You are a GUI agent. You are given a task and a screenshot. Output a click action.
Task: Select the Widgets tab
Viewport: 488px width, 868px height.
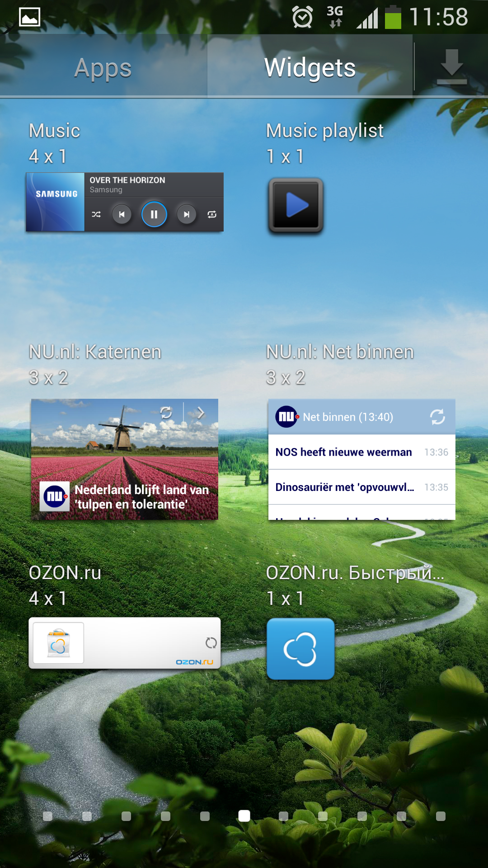[310, 68]
